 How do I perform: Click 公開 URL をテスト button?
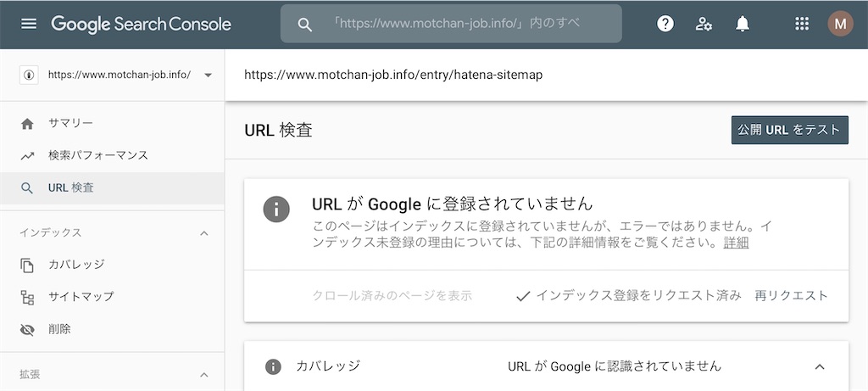tap(789, 130)
